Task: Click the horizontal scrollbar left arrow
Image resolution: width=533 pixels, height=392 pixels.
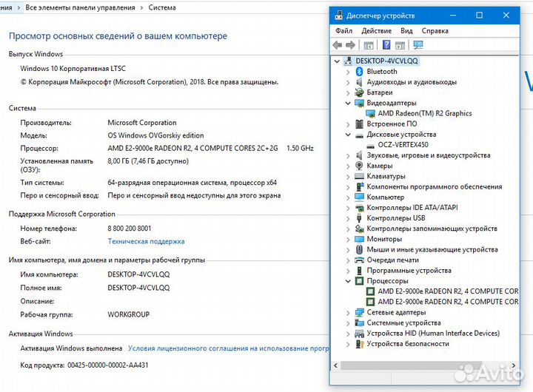Action: tap(335, 365)
